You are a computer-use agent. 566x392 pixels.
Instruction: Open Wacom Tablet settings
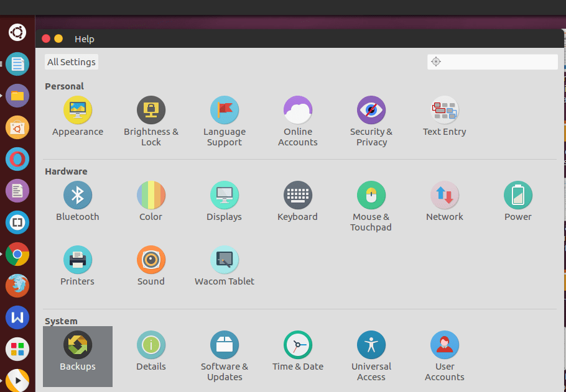224,266
